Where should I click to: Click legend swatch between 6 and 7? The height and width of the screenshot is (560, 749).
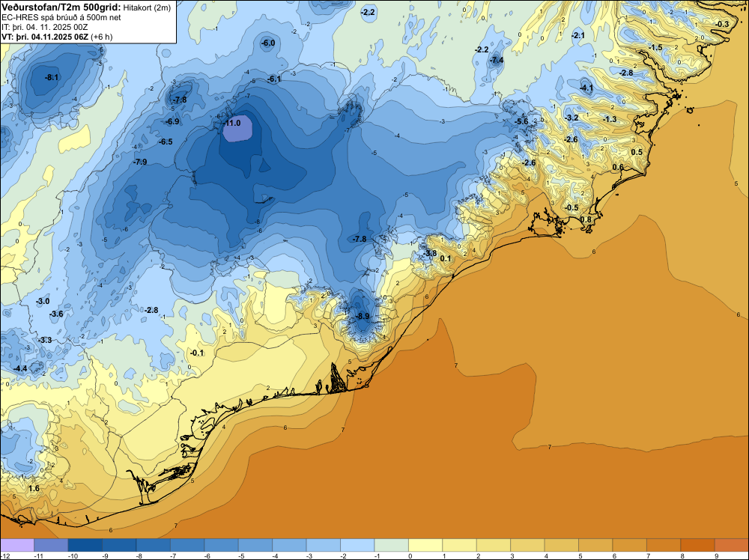630,545
